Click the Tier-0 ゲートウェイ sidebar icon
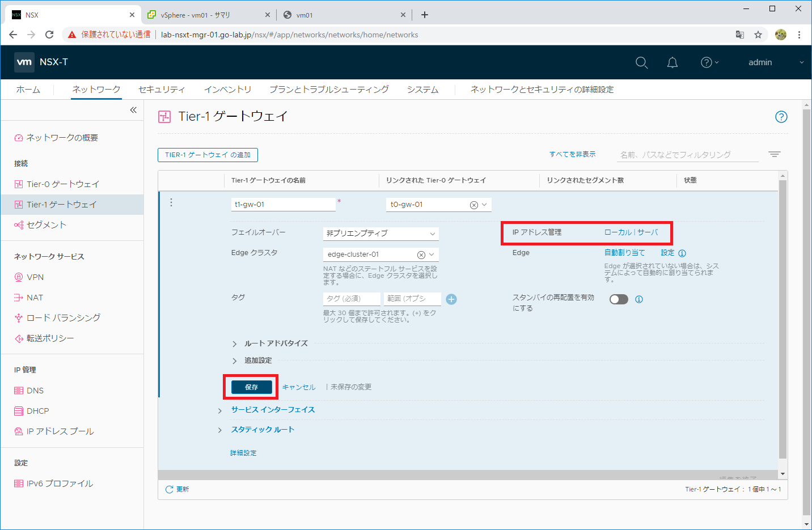The image size is (812, 530). click(x=19, y=184)
